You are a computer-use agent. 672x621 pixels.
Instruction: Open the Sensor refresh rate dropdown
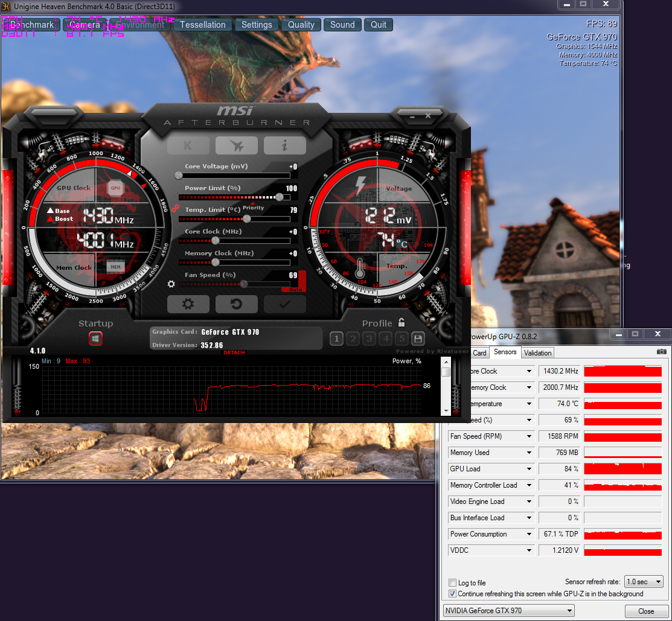tap(644, 582)
